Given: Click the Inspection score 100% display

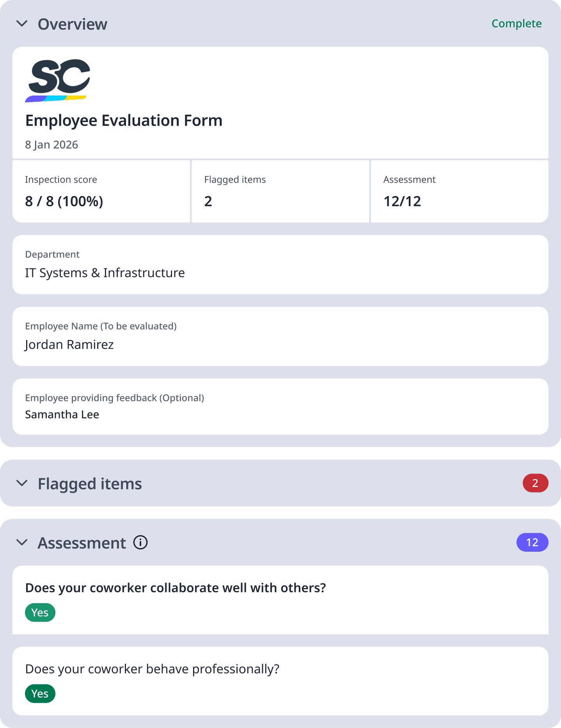Looking at the screenshot, I should click(x=64, y=201).
